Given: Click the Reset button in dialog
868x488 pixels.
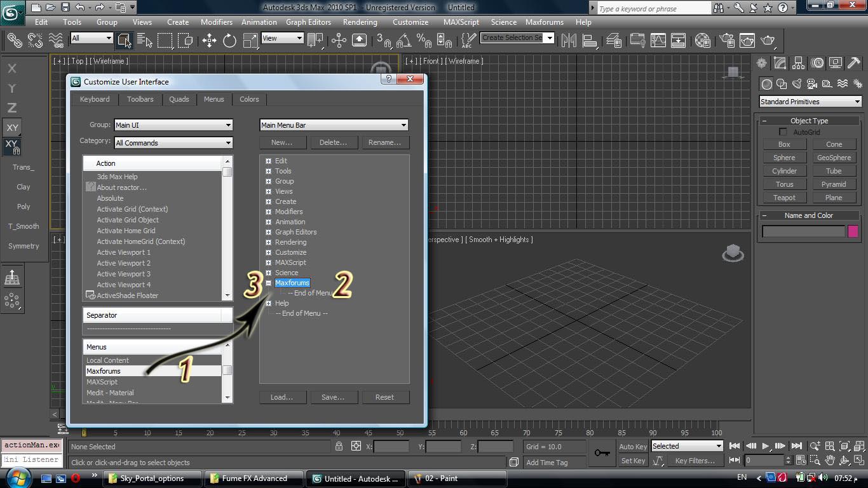Looking at the screenshot, I should (x=384, y=397).
